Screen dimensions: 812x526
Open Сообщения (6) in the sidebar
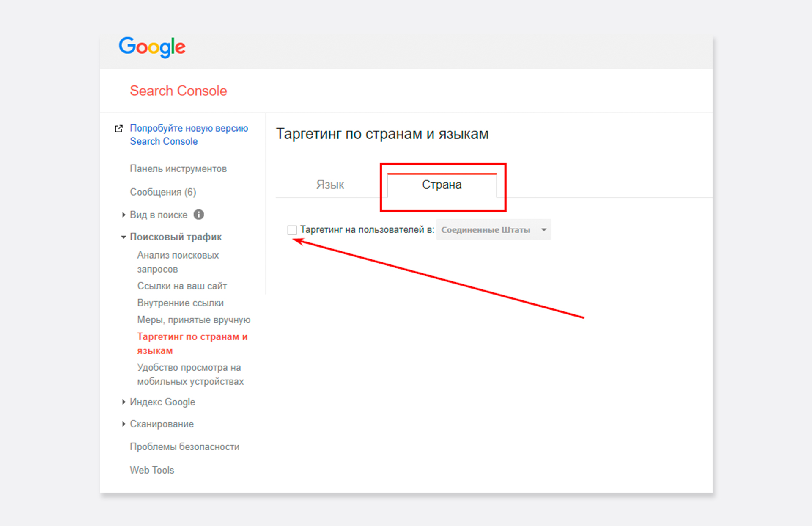click(x=163, y=192)
